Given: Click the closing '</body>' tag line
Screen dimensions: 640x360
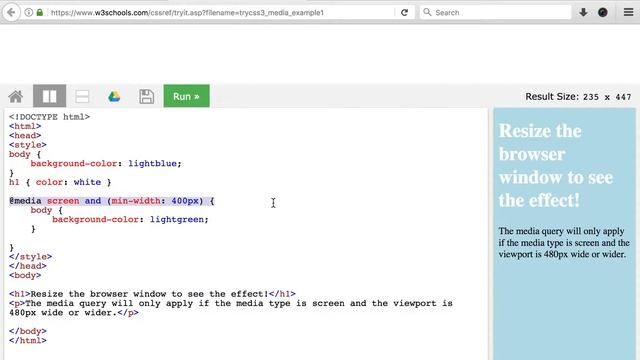Looking at the screenshot, I should [x=28, y=331].
